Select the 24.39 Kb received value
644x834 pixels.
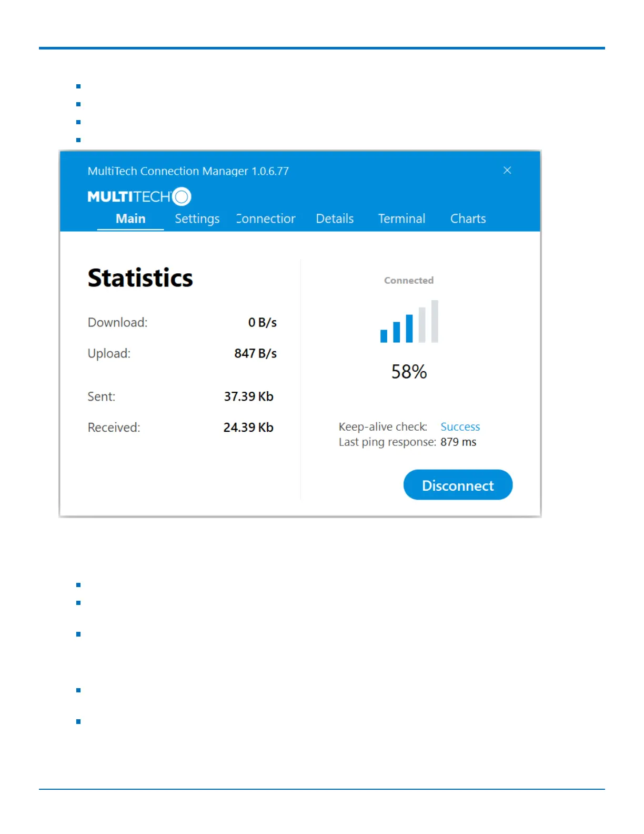pos(248,428)
